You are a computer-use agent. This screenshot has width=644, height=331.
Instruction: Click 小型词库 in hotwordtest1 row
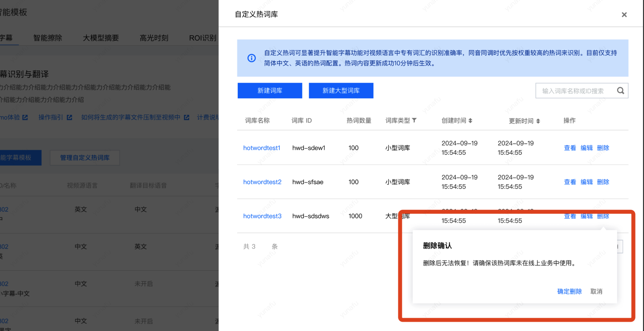click(x=398, y=148)
